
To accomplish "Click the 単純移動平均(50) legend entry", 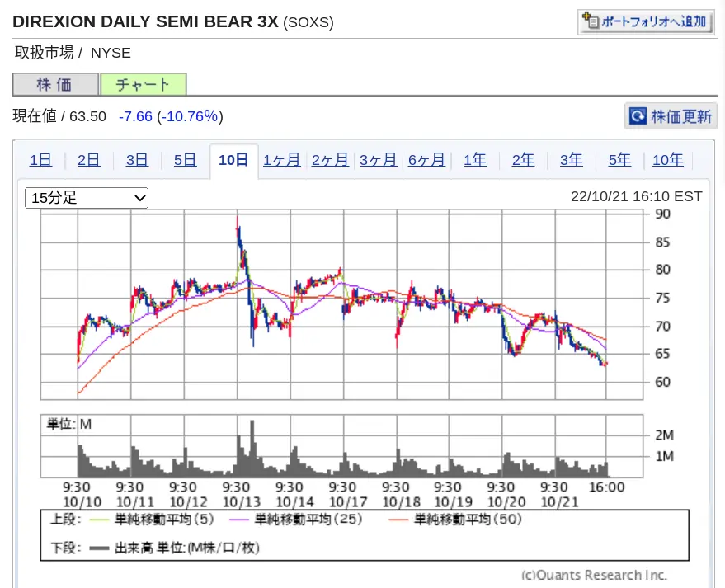I will [455, 520].
